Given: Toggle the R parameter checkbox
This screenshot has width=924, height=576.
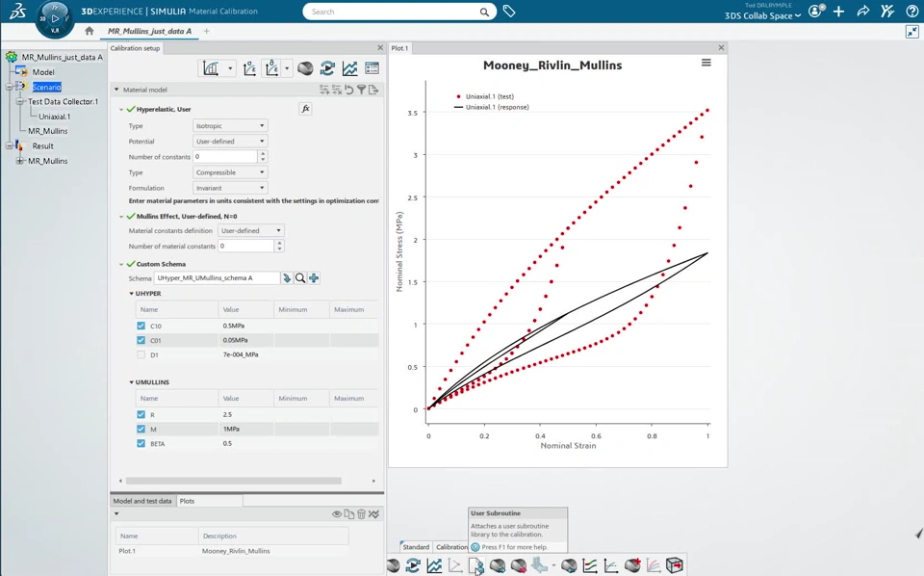Looking at the screenshot, I should 141,414.
